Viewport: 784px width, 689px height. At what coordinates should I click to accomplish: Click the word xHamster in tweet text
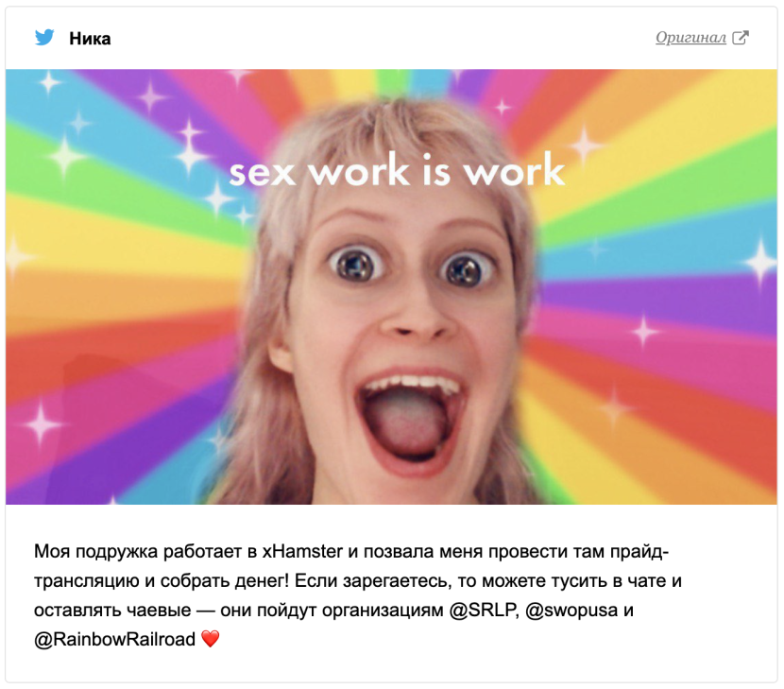pos(302,551)
